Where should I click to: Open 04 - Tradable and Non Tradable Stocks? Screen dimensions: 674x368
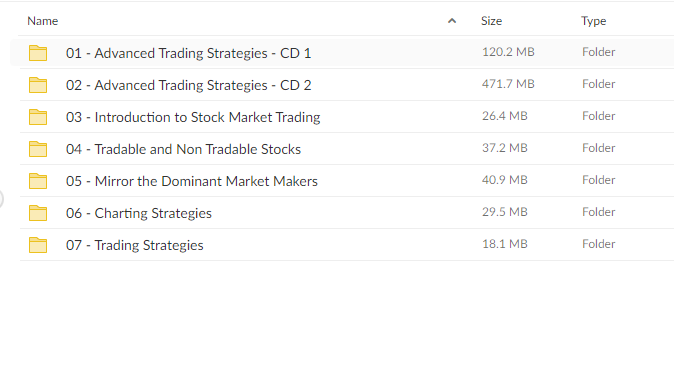coord(183,149)
